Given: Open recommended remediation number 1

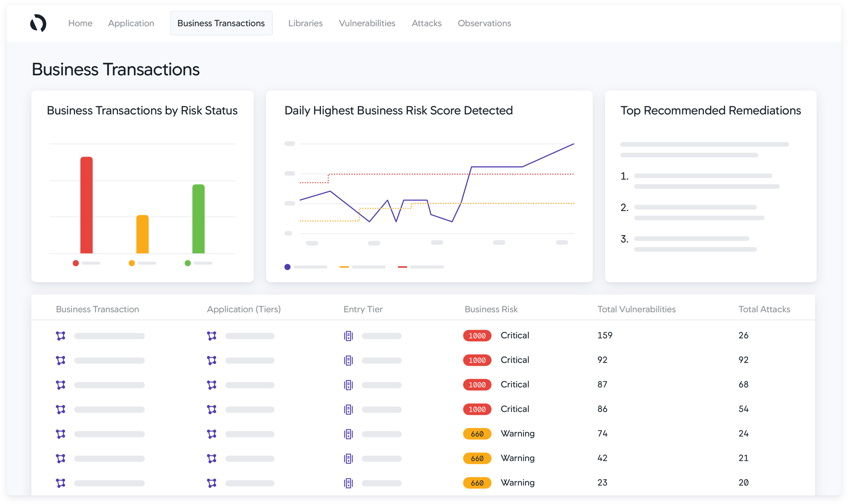Looking at the screenshot, I should coord(700,181).
